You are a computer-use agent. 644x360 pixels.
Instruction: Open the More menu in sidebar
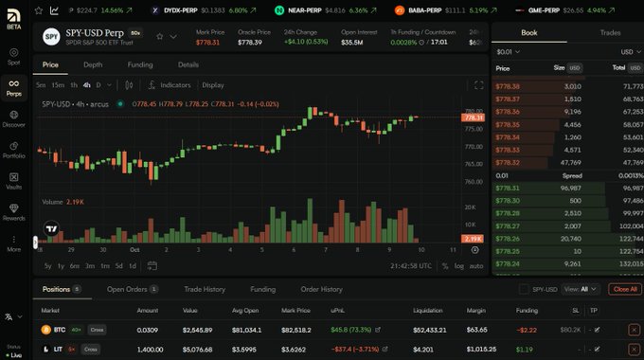(x=13, y=243)
